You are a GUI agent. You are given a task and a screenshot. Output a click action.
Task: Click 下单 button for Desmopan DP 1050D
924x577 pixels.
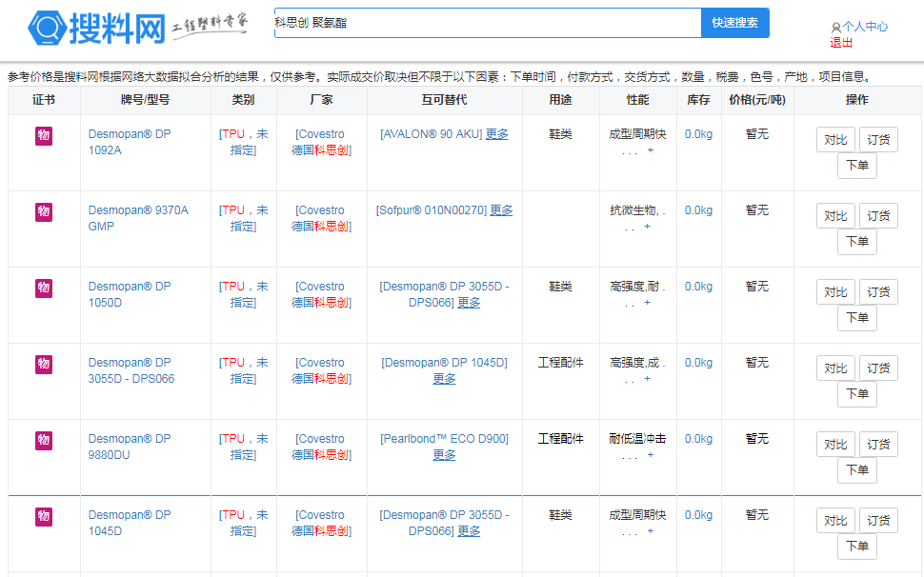click(x=856, y=318)
